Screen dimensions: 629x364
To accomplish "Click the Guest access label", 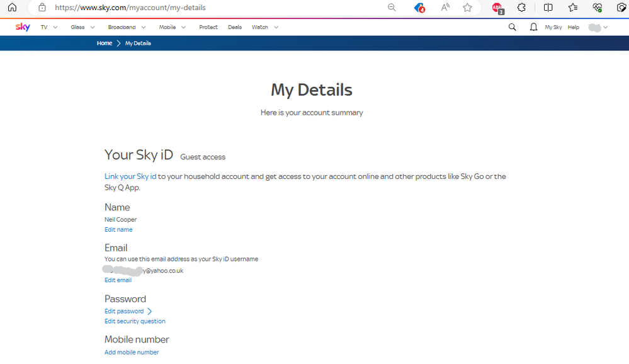I will 203,157.
